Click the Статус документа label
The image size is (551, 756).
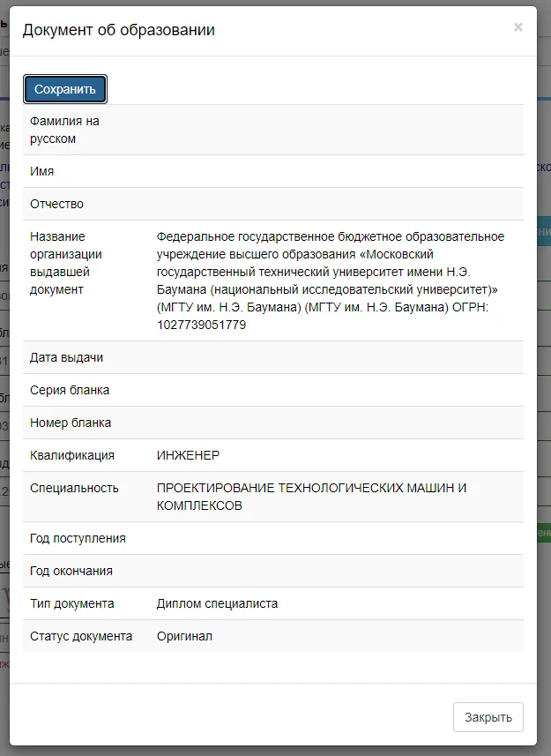[81, 636]
